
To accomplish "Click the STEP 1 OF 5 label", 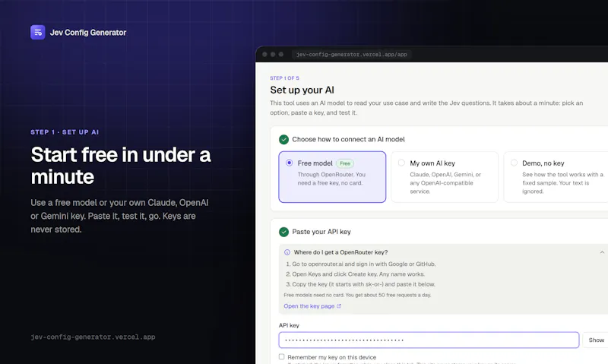I will 284,78.
